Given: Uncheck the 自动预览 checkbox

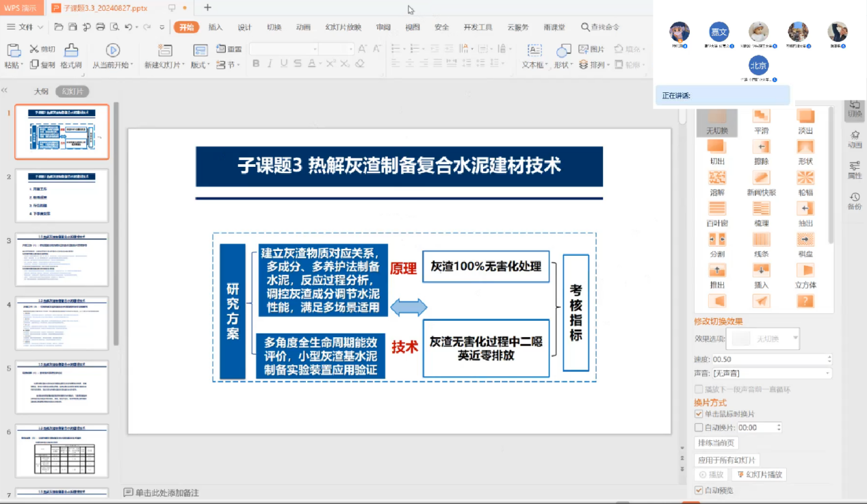Looking at the screenshot, I should (699, 490).
